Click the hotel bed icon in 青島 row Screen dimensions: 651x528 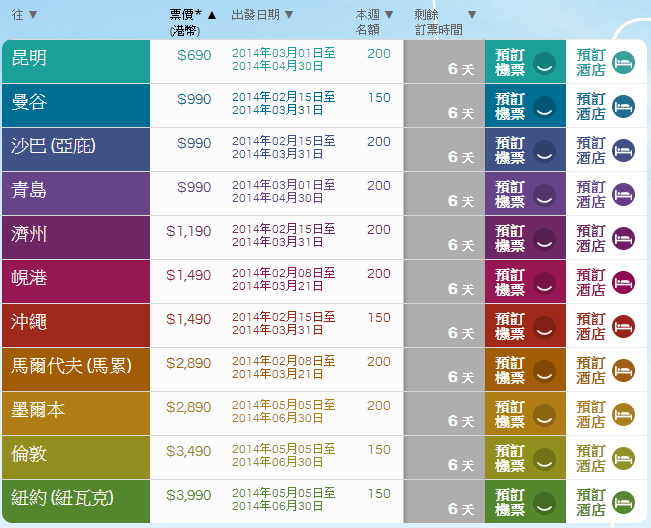623,195
